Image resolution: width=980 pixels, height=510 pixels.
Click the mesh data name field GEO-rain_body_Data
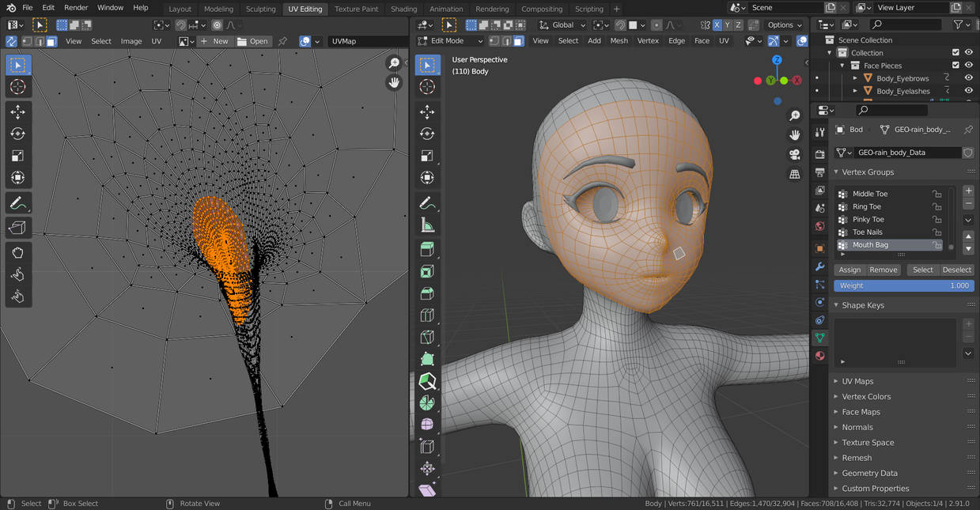tap(907, 153)
